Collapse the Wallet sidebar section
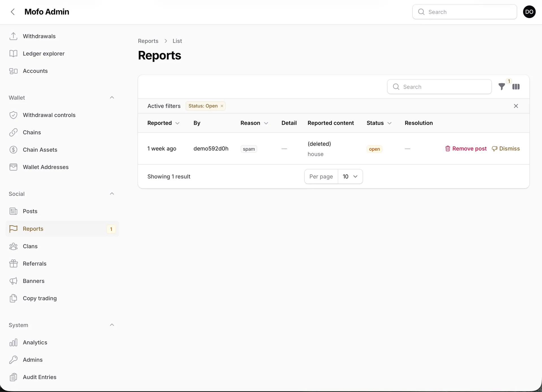The width and height of the screenshot is (542, 392). (x=112, y=98)
